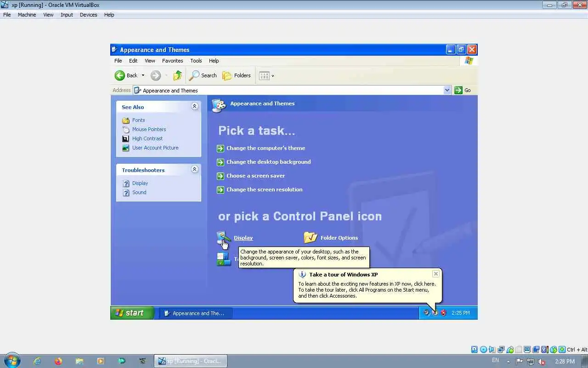Click Appearance and Themes taskbar button
Screen dimensions: 588x368
click(196, 313)
